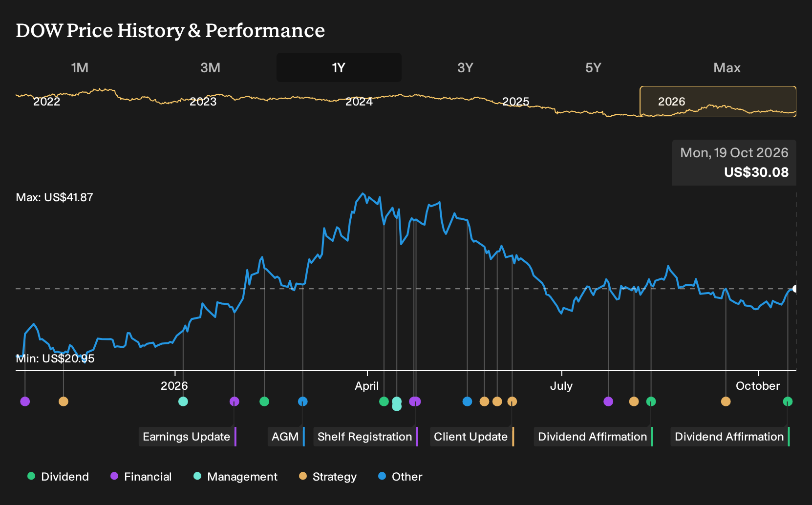Screen dimensions: 812x505
Task: Toggle the Other legend filter
Action: point(400,477)
